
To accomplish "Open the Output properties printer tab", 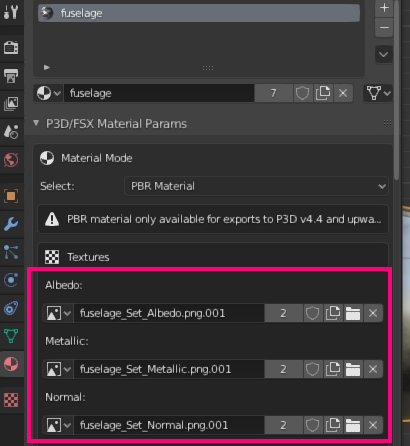I will [x=11, y=76].
